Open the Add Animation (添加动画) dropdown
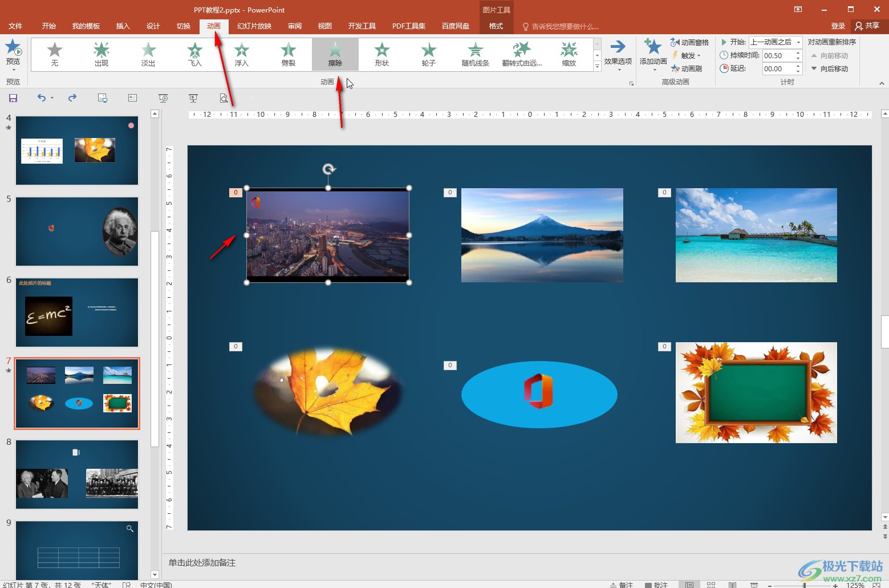This screenshot has height=588, width=889. 653,55
